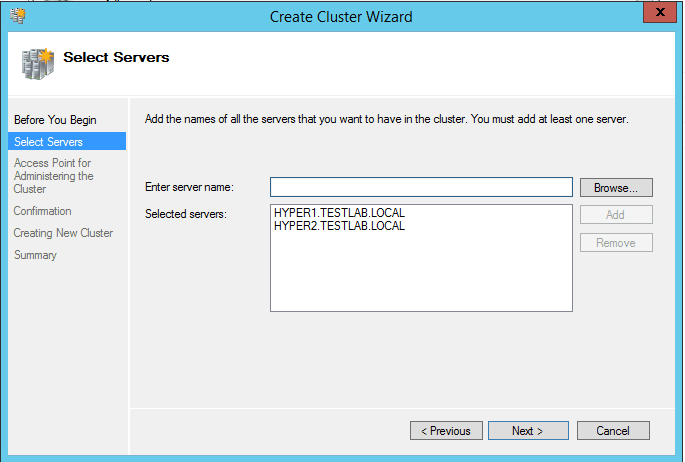Viewport: 685px width, 462px height.
Task: Select the Confirmation step in the sidebar
Action: tap(42, 211)
